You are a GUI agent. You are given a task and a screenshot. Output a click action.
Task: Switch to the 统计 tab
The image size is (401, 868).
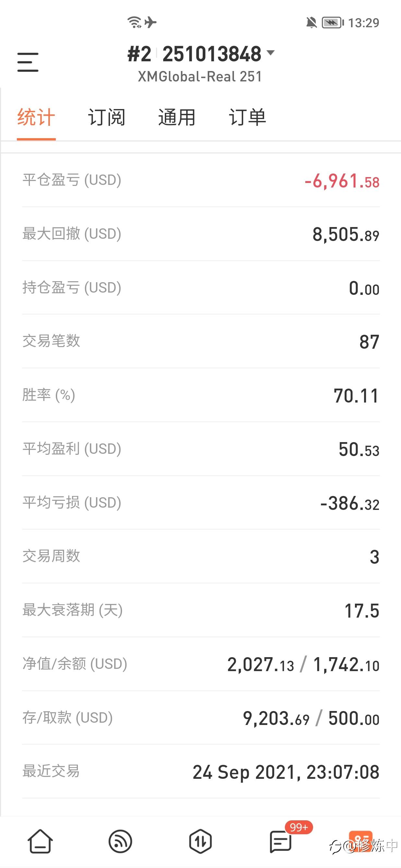click(x=36, y=117)
